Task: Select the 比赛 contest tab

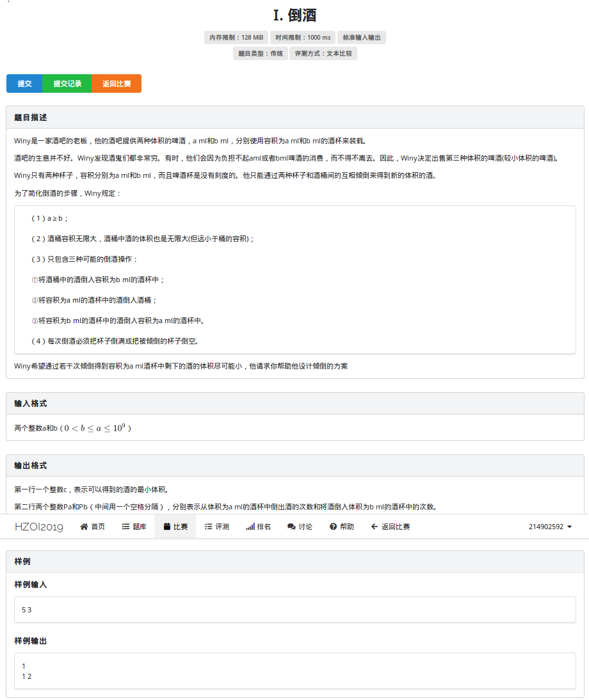Action: point(175,527)
